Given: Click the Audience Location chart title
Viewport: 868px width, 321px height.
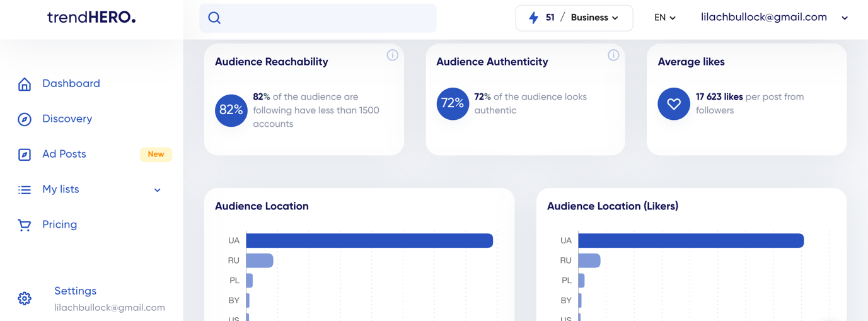Looking at the screenshot, I should 262,206.
